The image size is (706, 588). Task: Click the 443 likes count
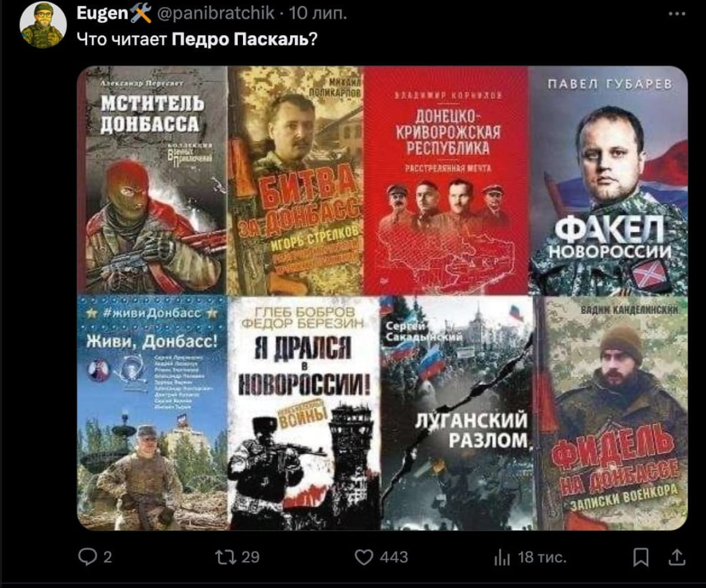(x=394, y=557)
